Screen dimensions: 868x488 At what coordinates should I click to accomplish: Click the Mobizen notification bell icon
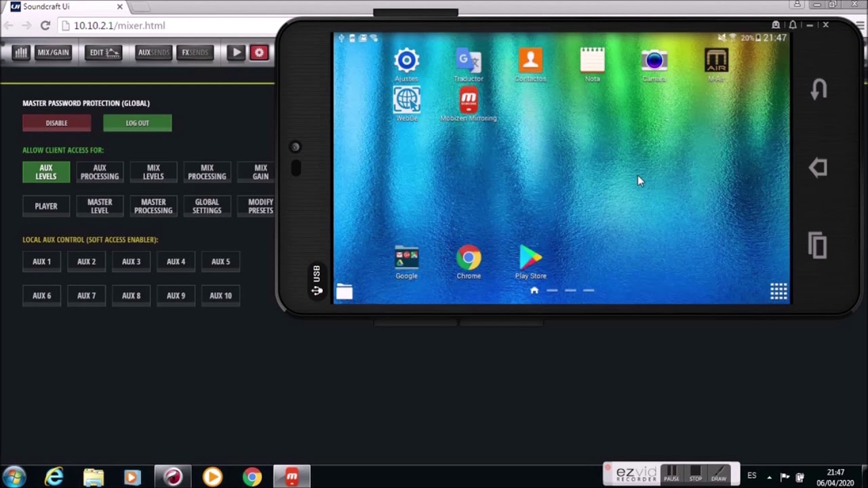tap(793, 25)
